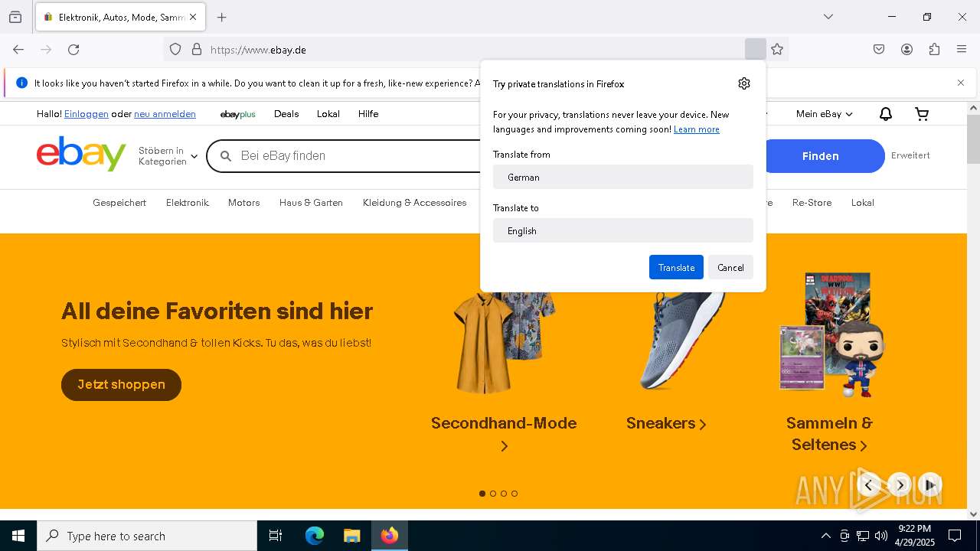The image size is (980, 551).
Task: Click the blue Finden search button
Action: [821, 156]
